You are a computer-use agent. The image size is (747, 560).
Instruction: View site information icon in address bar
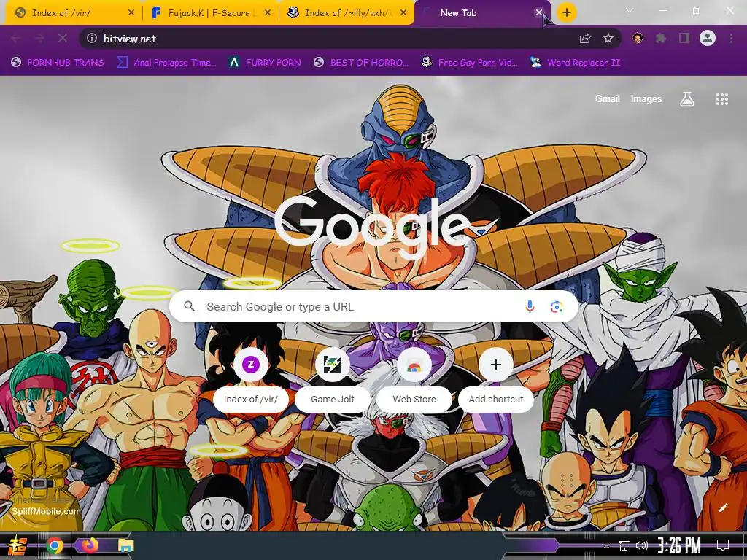tap(92, 39)
